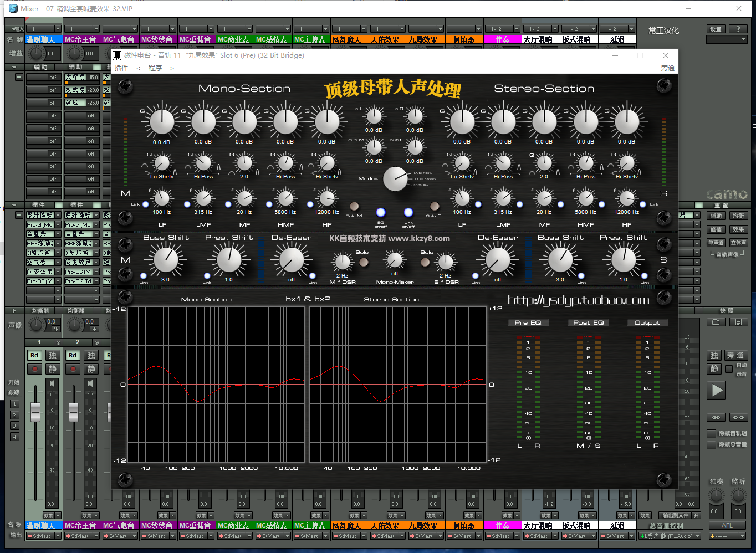Click the unlink channels icon
The image size is (756, 553).
[738, 417]
